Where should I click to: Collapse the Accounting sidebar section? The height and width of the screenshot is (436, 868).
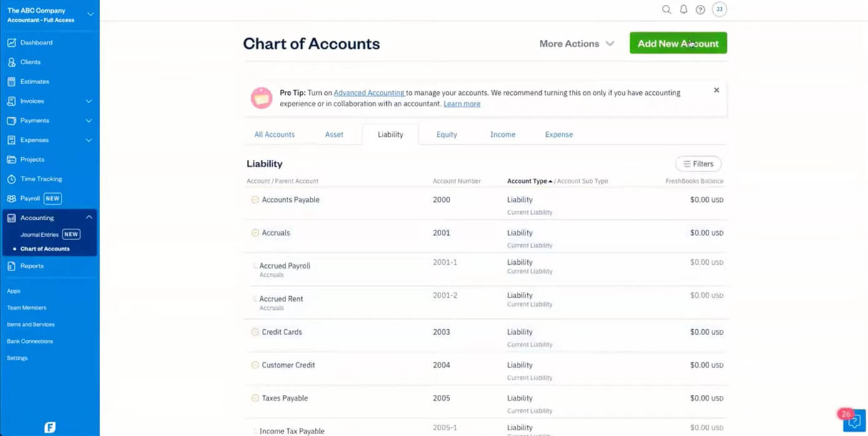tap(89, 217)
